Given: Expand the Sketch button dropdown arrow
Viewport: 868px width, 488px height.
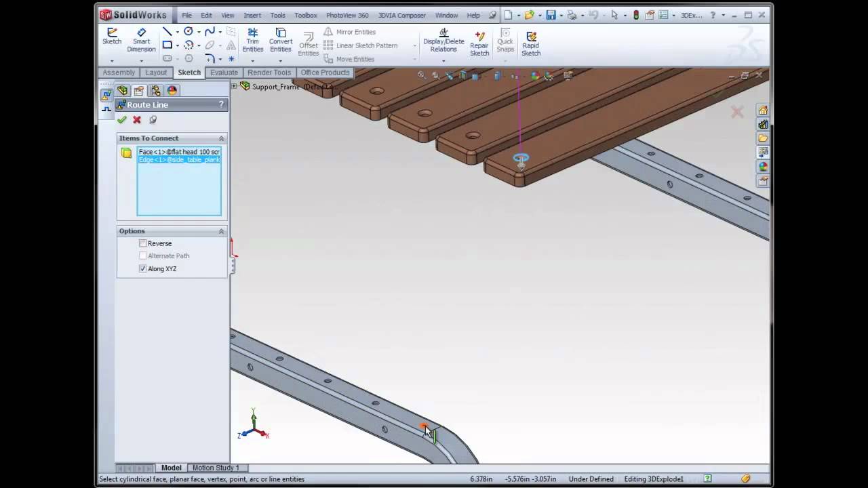Looking at the screenshot, I should 112,60.
